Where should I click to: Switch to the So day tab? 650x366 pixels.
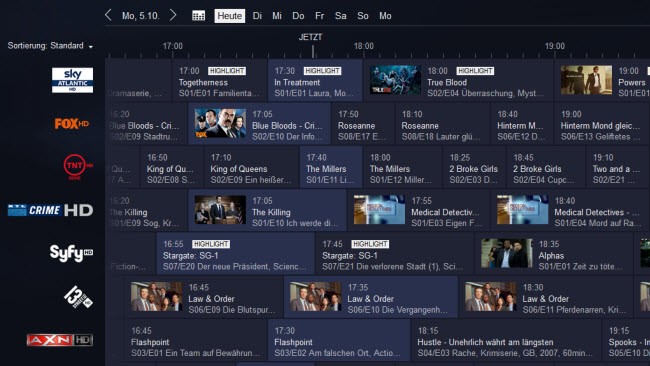coord(363,16)
